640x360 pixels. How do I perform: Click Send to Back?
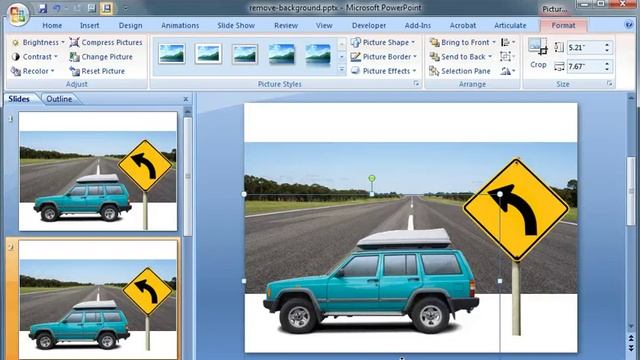(460, 57)
